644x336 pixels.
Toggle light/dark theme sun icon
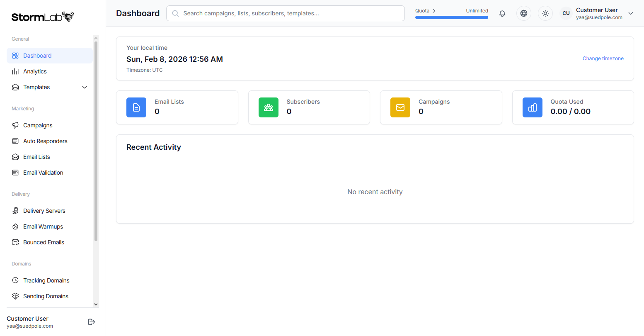(545, 13)
